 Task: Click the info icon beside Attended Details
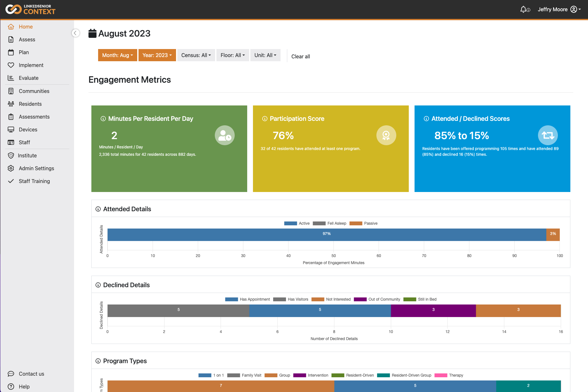pos(98,209)
